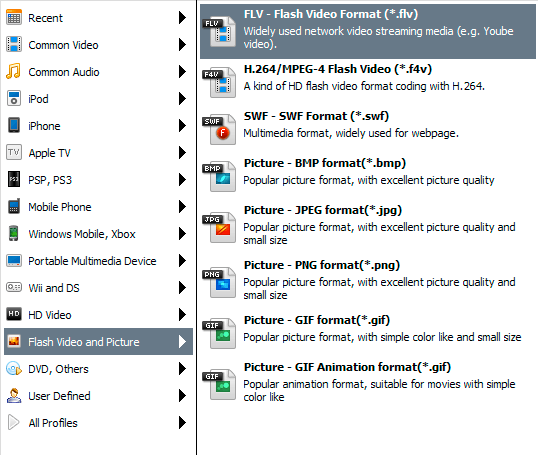Choose the F4V Flash video icon
The height and width of the screenshot is (455, 538).
pyautogui.click(x=219, y=82)
